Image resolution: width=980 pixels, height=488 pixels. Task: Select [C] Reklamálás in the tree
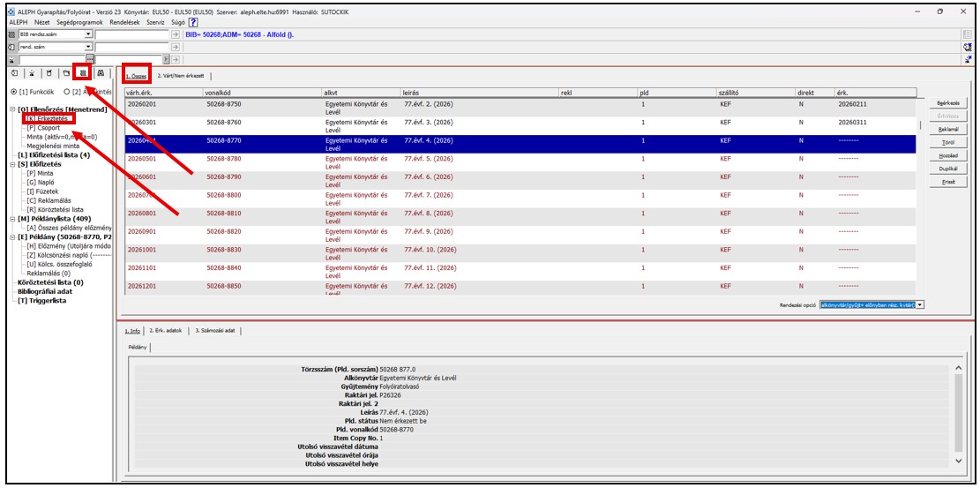(49, 200)
